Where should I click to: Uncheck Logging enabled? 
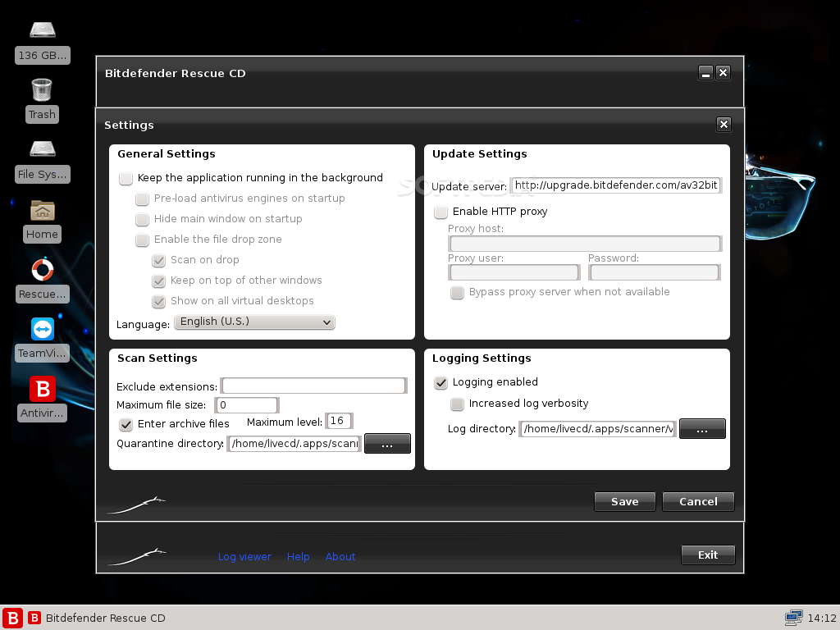click(441, 383)
